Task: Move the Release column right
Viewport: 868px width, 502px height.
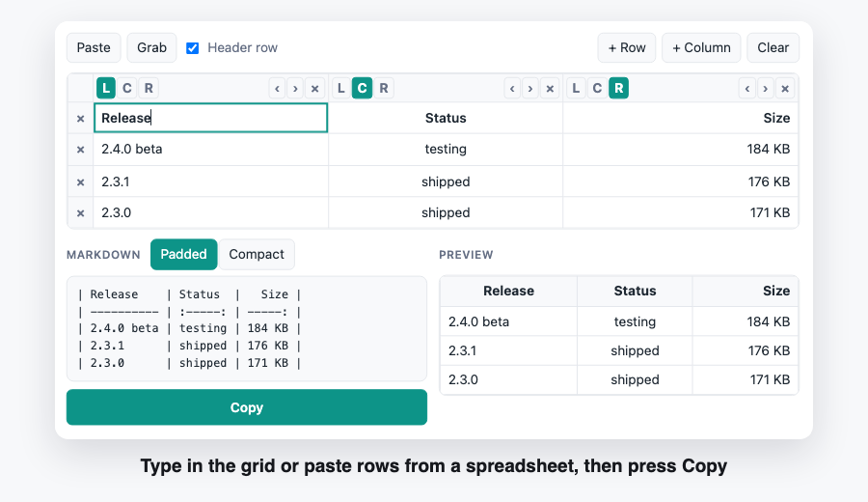Action: point(296,88)
